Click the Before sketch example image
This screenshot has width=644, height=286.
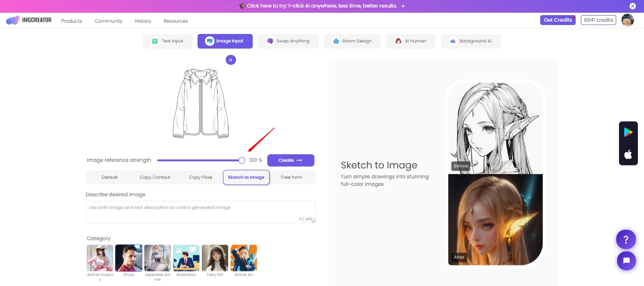(x=495, y=128)
